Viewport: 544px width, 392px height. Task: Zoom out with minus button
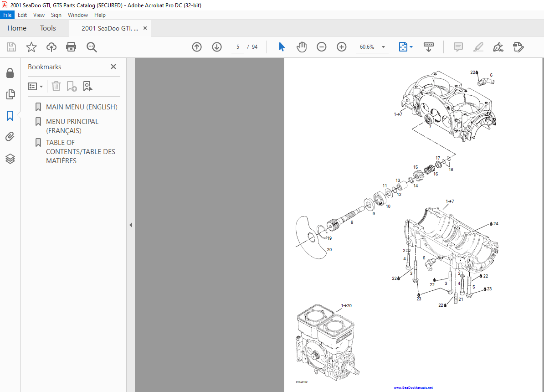[322, 47]
